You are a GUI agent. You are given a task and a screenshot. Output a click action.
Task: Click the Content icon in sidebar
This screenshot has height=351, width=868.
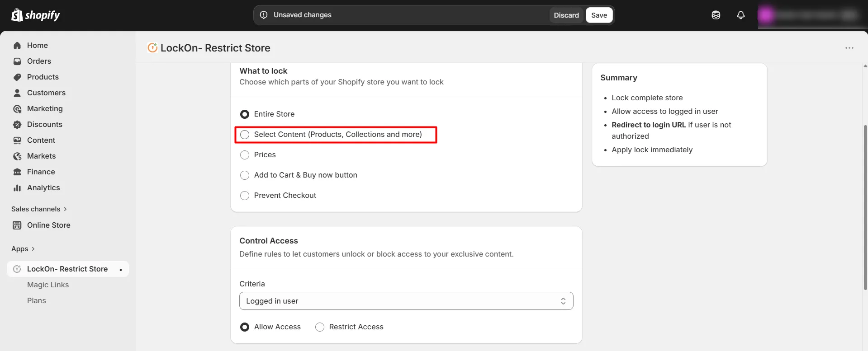pos(17,140)
